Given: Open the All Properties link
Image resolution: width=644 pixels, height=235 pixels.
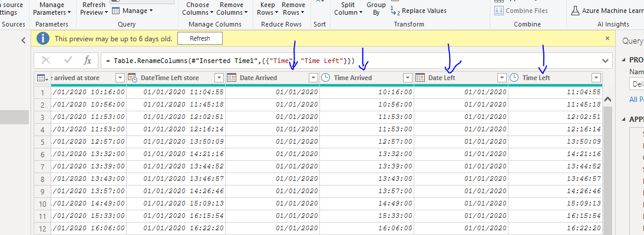Looking at the screenshot, I should 636,100.
